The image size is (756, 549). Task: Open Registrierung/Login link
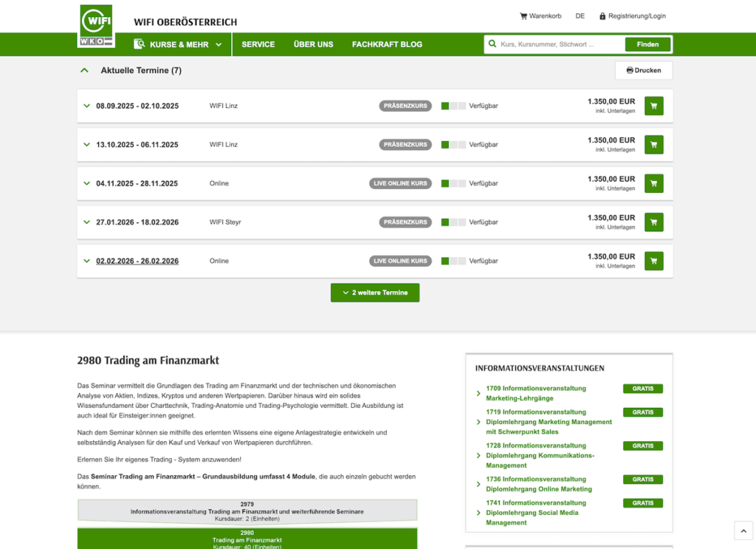click(x=632, y=16)
